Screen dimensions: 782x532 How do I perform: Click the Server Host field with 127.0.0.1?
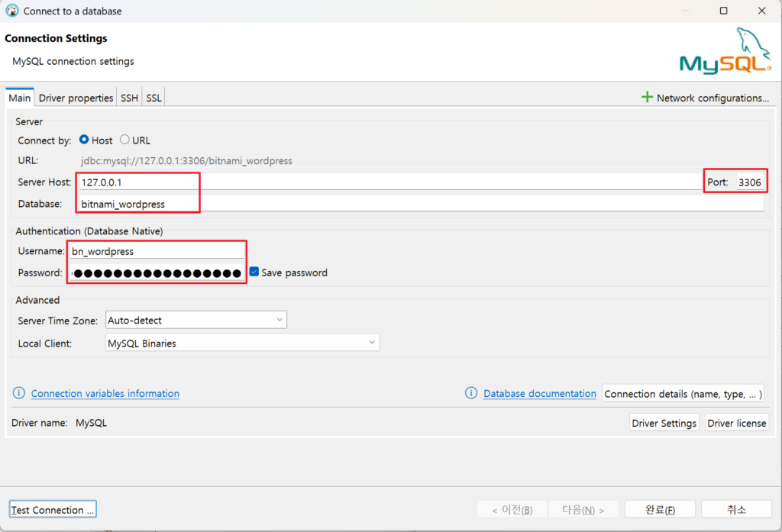(x=390, y=182)
